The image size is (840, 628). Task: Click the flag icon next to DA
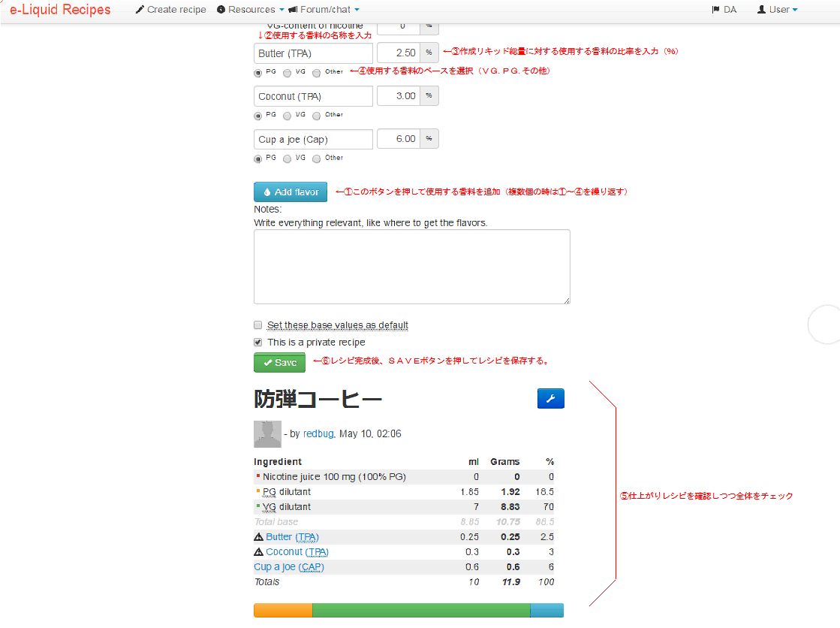coord(715,10)
